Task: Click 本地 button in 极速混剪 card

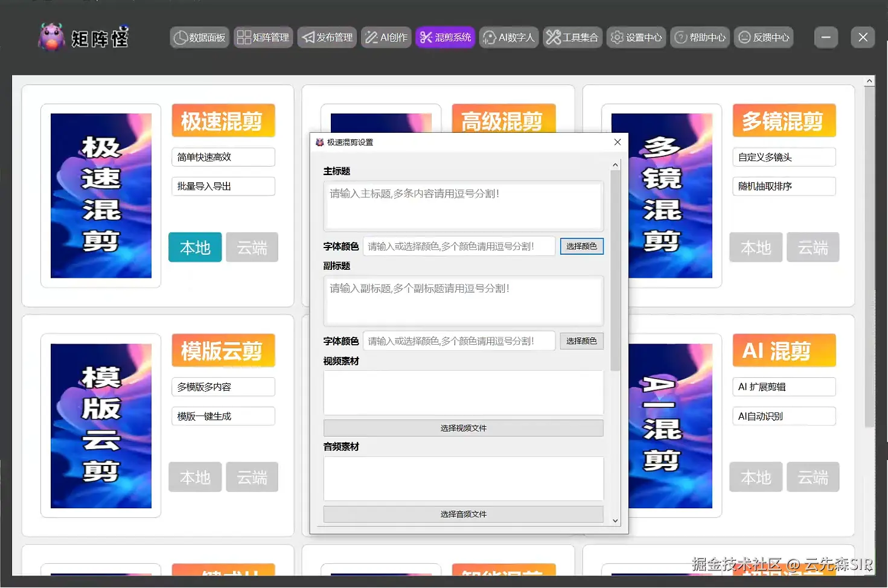Action: point(195,248)
